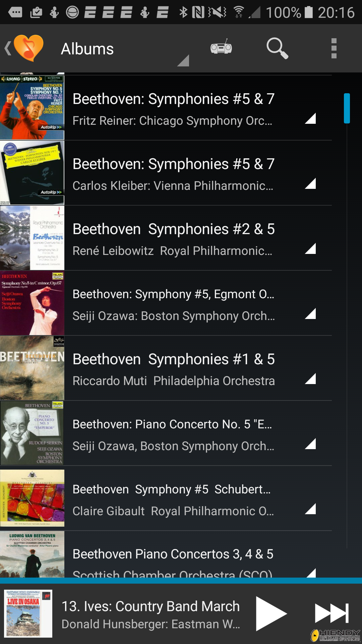The height and width of the screenshot is (644, 362).
Task: Expand options for Fritz Reiner album
Action: coord(311,118)
